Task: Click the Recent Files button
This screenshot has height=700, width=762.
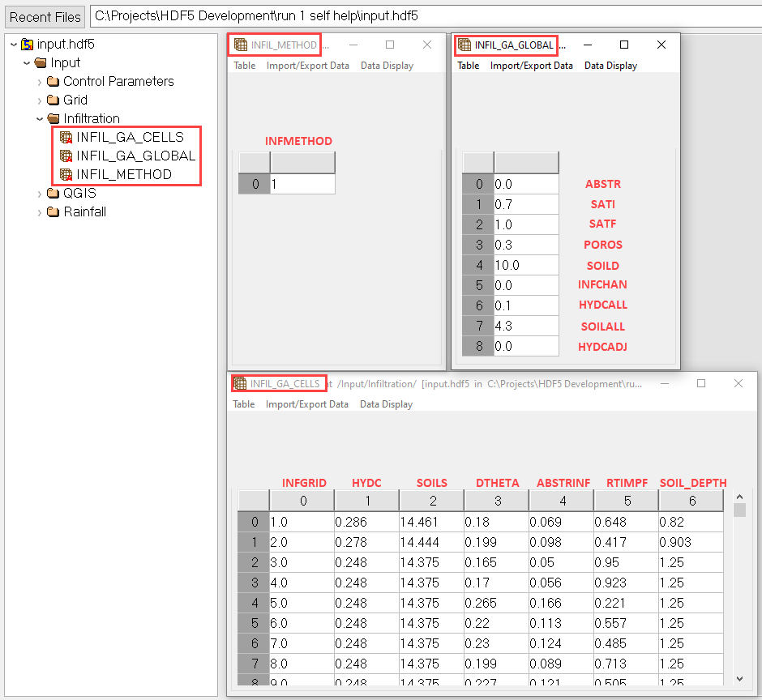Action: [x=45, y=16]
